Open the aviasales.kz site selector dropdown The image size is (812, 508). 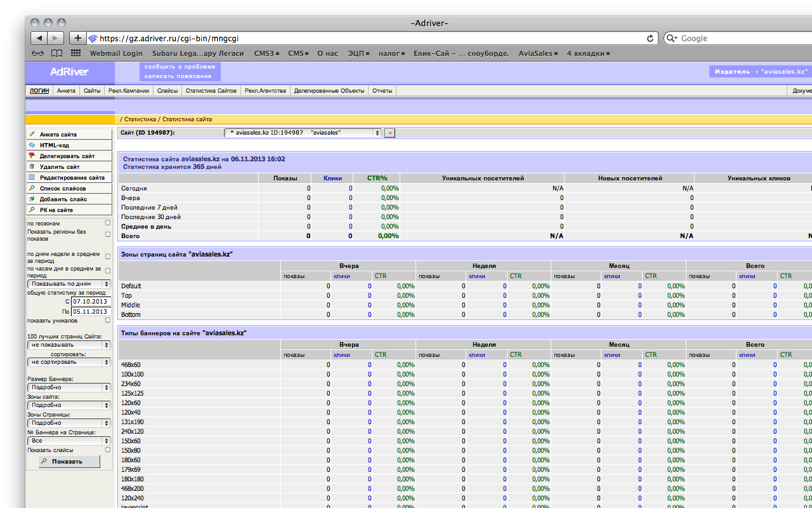click(303, 133)
